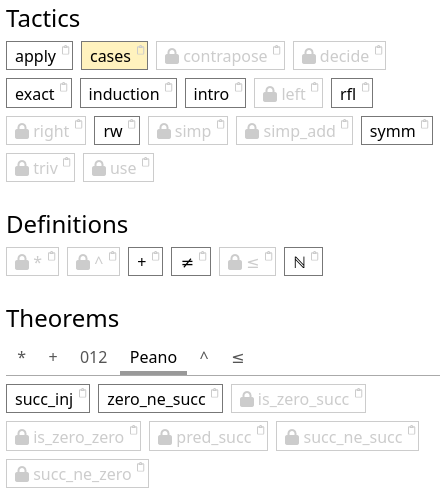Open the + definition button

145,262
